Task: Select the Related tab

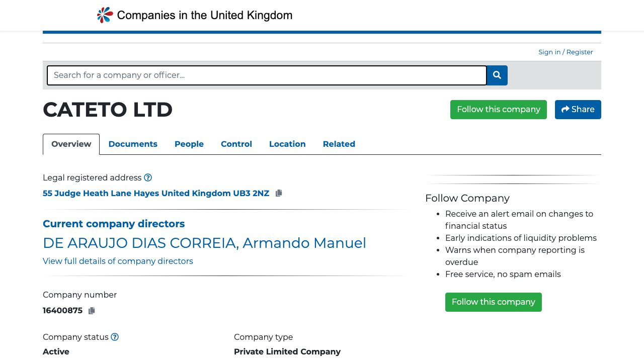Action: pyautogui.click(x=339, y=144)
